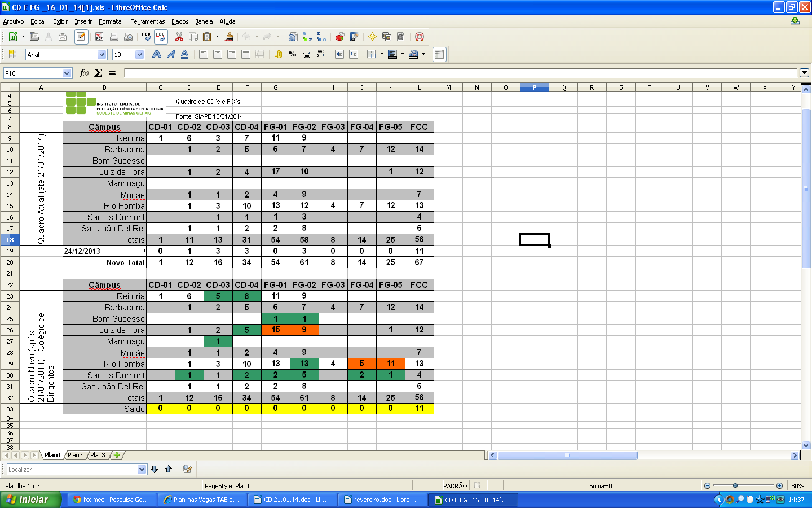The width and height of the screenshot is (812, 508).
Task: Sort descending Z to A
Action: 321,37
